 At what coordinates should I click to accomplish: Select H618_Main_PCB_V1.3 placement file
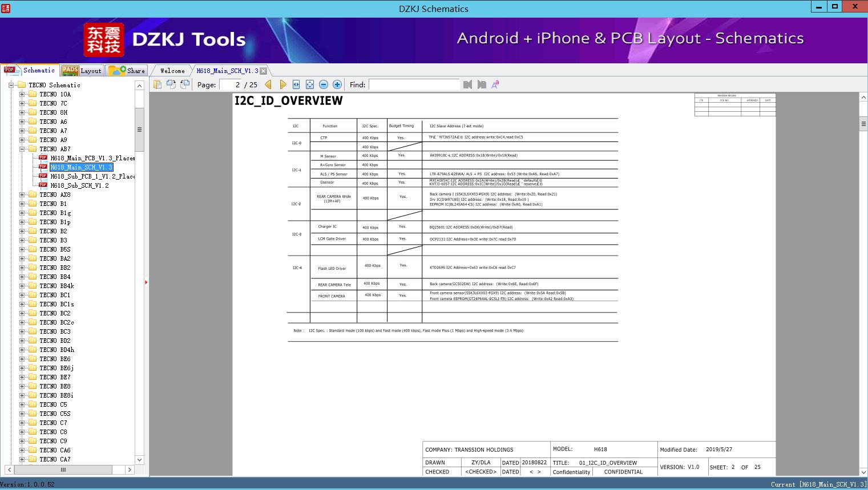(92, 158)
